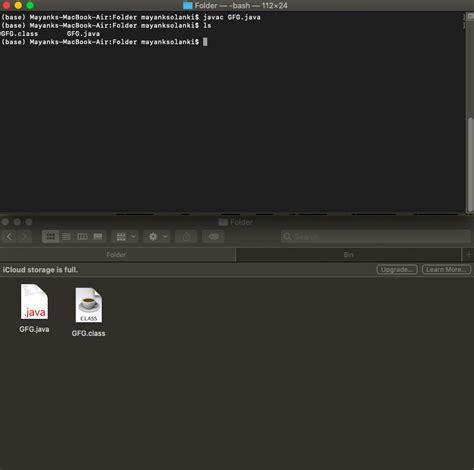This screenshot has width=474, height=470.
Task: Click the Learn More... button
Action: (x=446, y=269)
